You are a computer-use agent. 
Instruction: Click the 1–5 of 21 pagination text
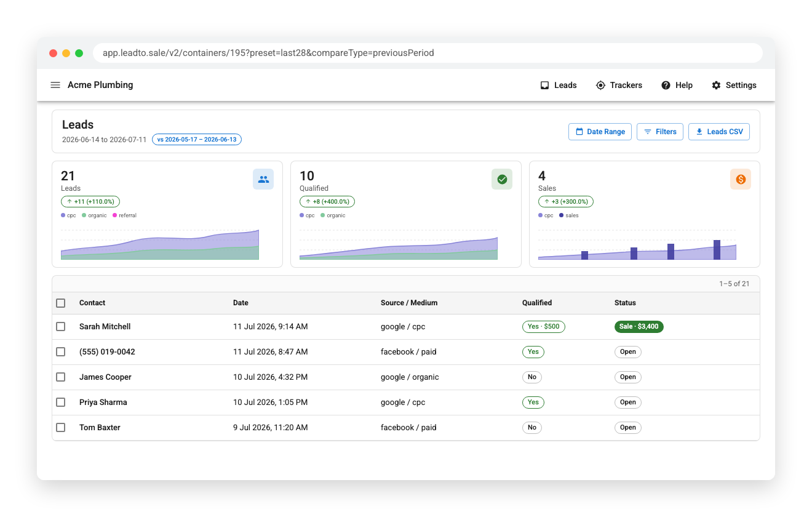(734, 284)
